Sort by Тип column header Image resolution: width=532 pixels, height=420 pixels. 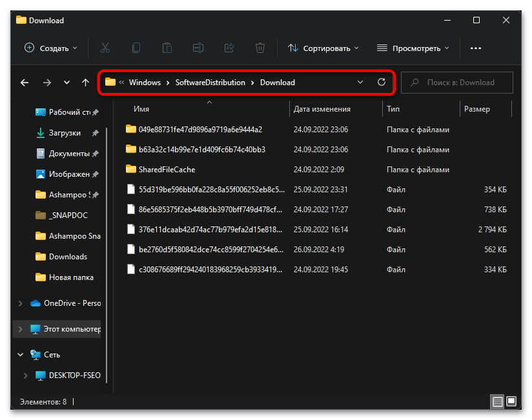393,109
